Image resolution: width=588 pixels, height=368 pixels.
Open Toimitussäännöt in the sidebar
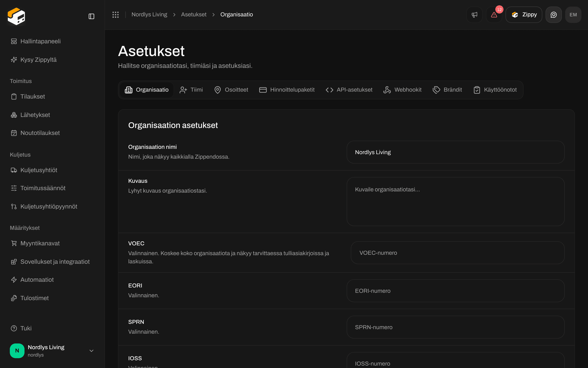pyautogui.click(x=52, y=188)
